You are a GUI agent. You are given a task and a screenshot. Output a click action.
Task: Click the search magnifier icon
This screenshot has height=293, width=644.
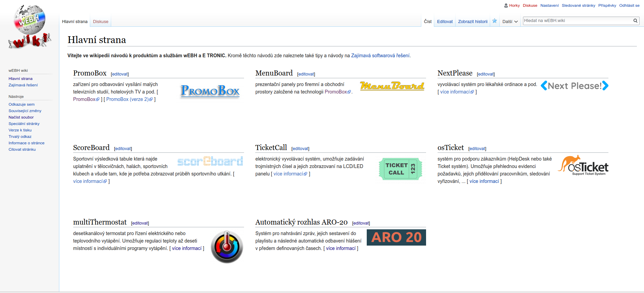[635, 21]
